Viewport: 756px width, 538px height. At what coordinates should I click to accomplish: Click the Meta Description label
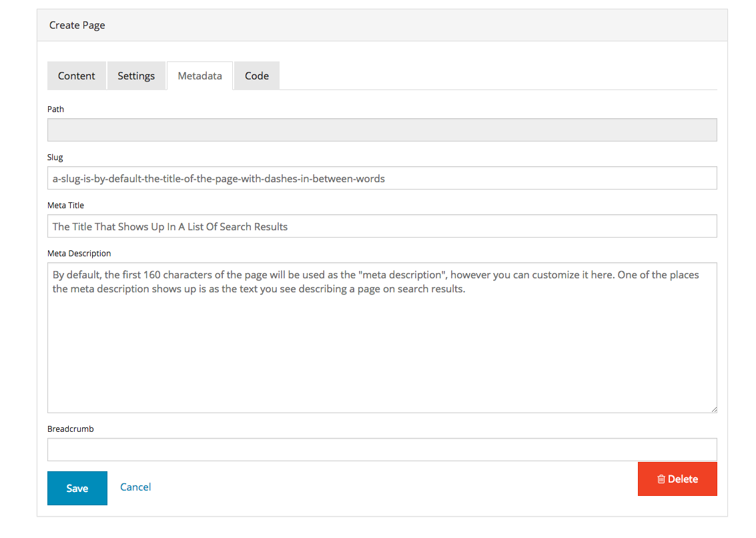[x=79, y=254]
